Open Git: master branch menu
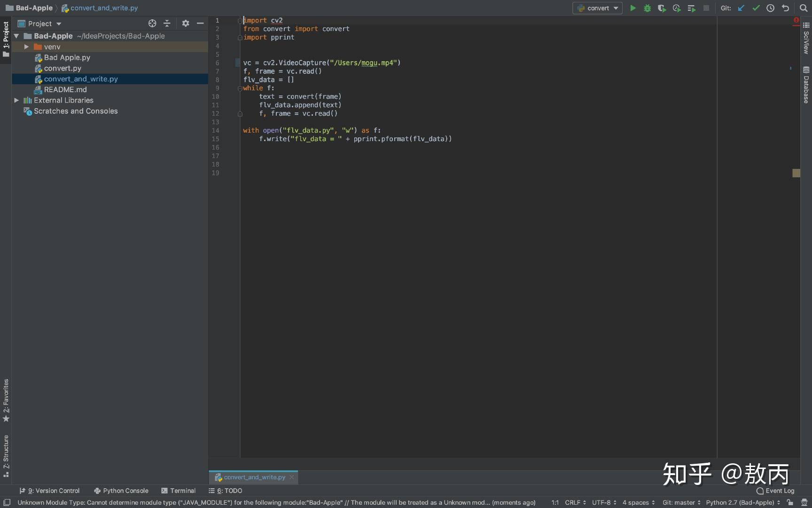This screenshot has height=508, width=812. tap(681, 502)
